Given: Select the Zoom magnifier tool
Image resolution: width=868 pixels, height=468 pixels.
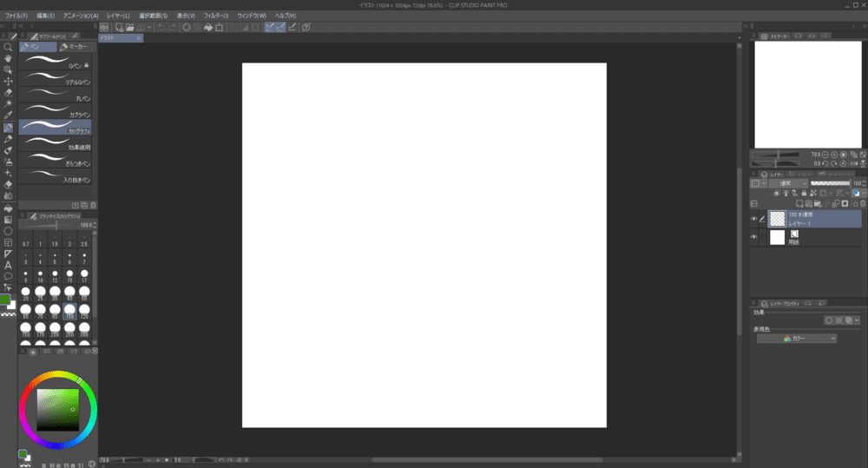Looking at the screenshot, I should tap(8, 47).
